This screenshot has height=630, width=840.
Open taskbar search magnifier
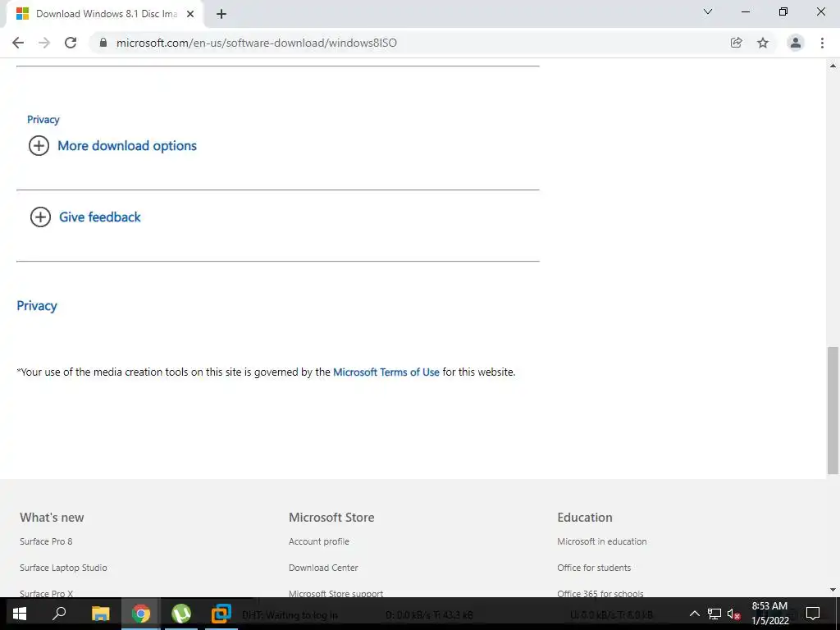click(x=59, y=614)
